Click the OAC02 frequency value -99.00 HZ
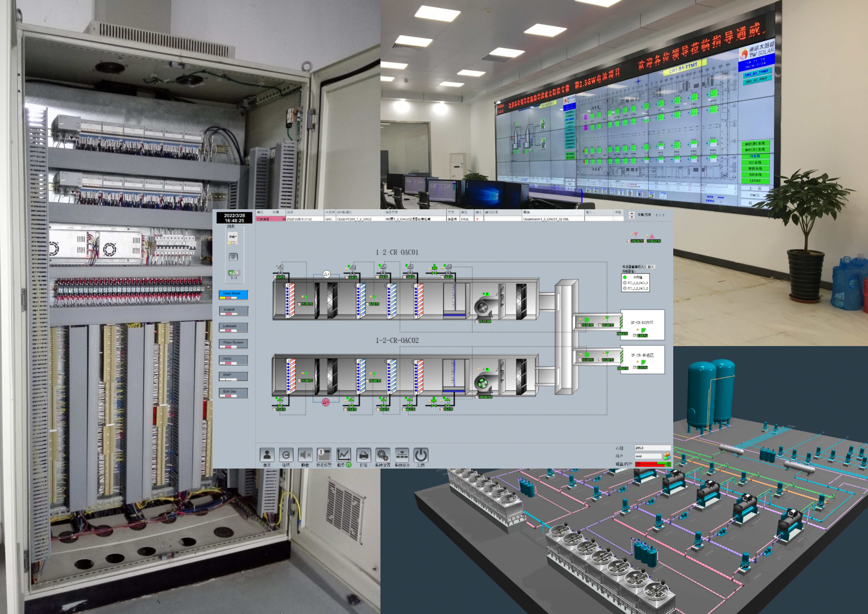This screenshot has width=868, height=614. (485, 397)
